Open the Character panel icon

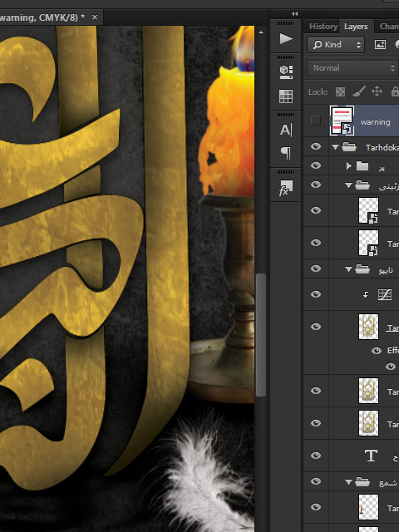286,130
